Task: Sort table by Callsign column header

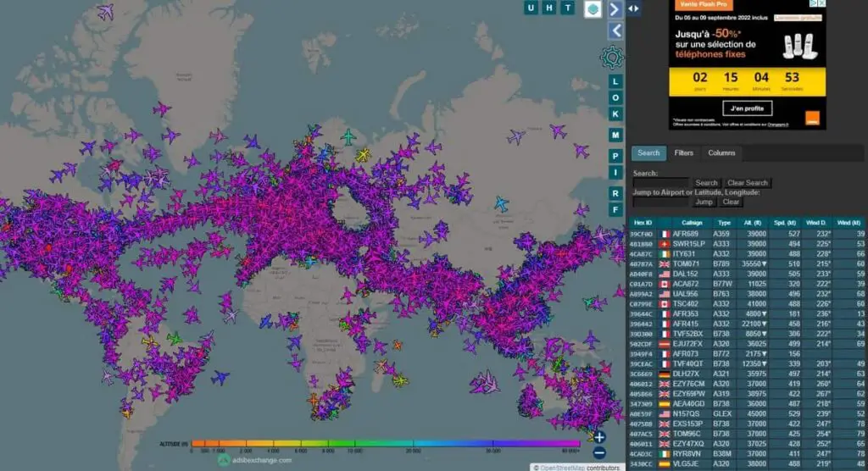Action: pyautogui.click(x=692, y=223)
